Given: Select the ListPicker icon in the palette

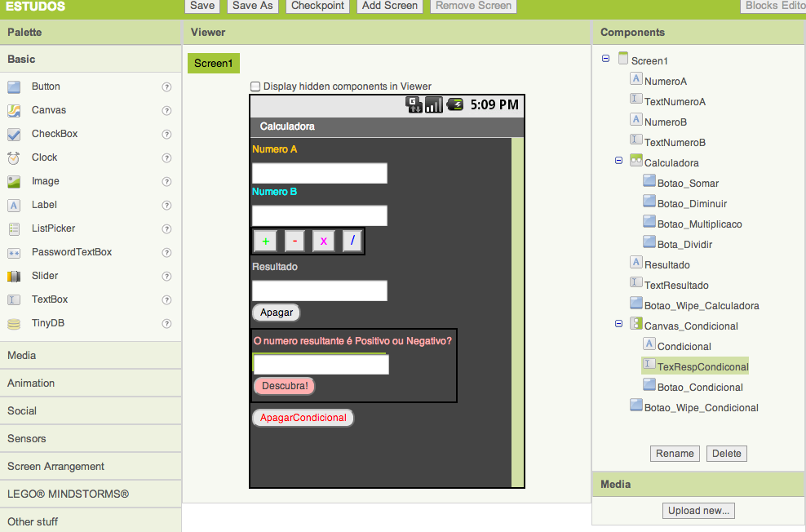Looking at the screenshot, I should point(14,228).
